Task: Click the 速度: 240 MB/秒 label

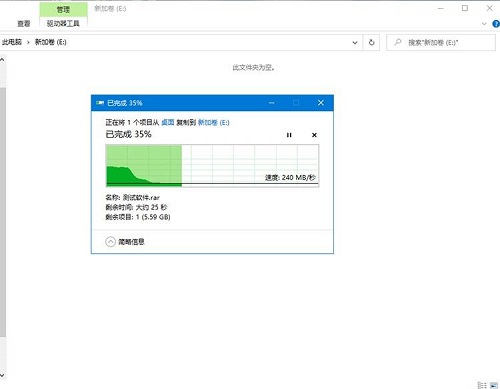Action: pyautogui.click(x=290, y=177)
